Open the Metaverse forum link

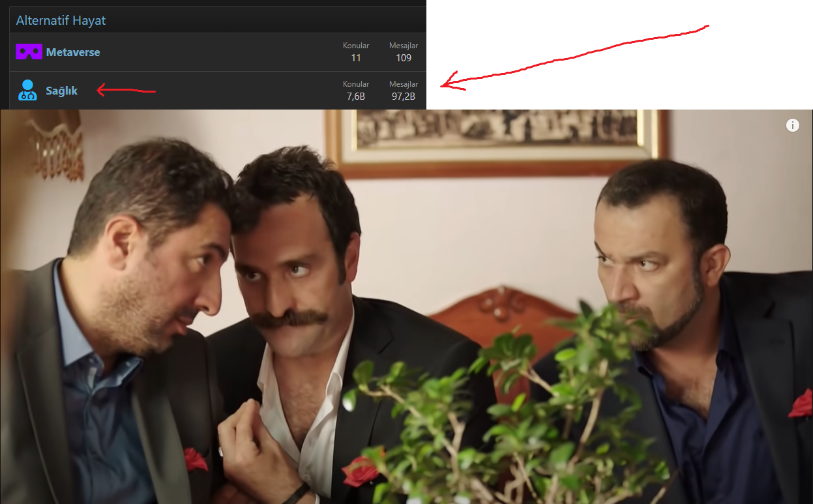(73, 52)
